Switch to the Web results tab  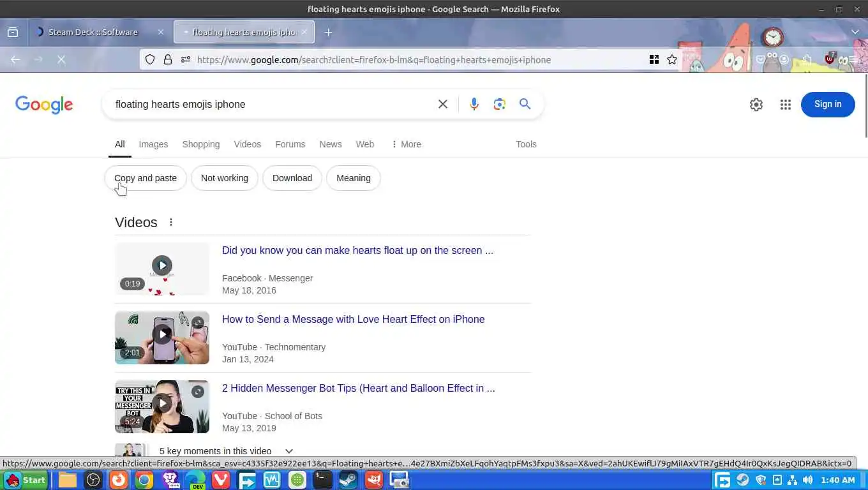365,144
